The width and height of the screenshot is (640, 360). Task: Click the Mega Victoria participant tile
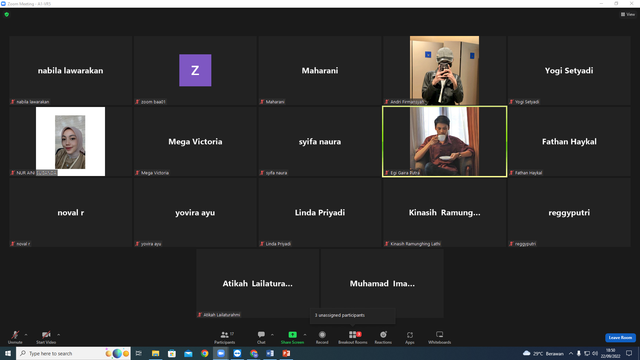point(195,141)
